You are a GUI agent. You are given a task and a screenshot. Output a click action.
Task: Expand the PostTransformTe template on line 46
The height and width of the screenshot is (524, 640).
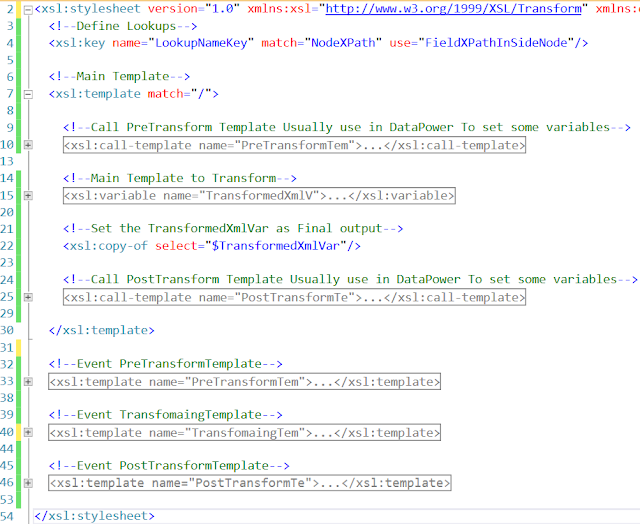28,483
